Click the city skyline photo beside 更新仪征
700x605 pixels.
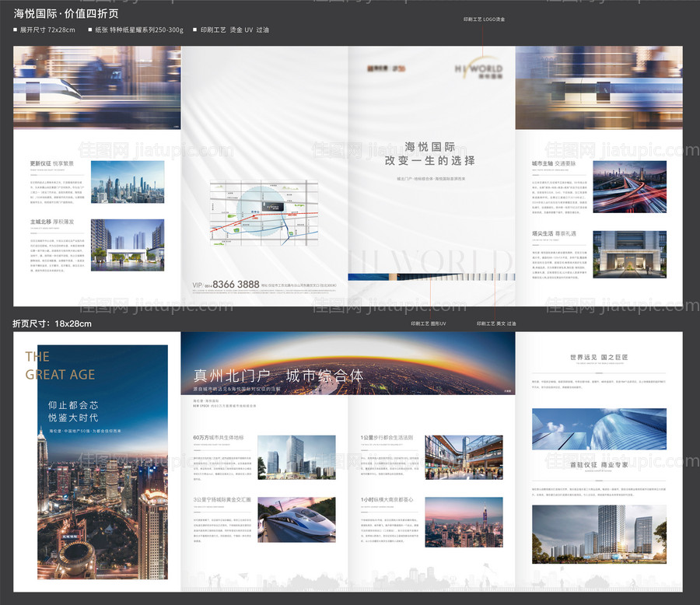128,182
